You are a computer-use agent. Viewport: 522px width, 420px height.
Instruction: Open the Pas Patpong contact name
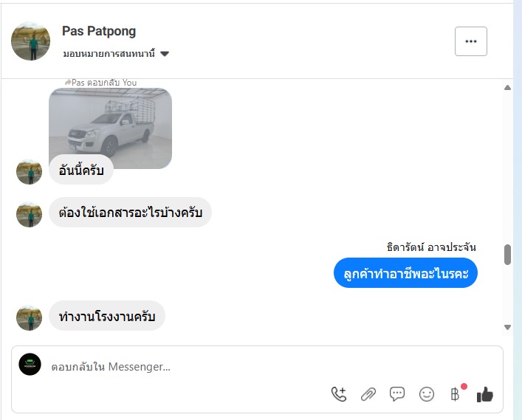tap(99, 31)
